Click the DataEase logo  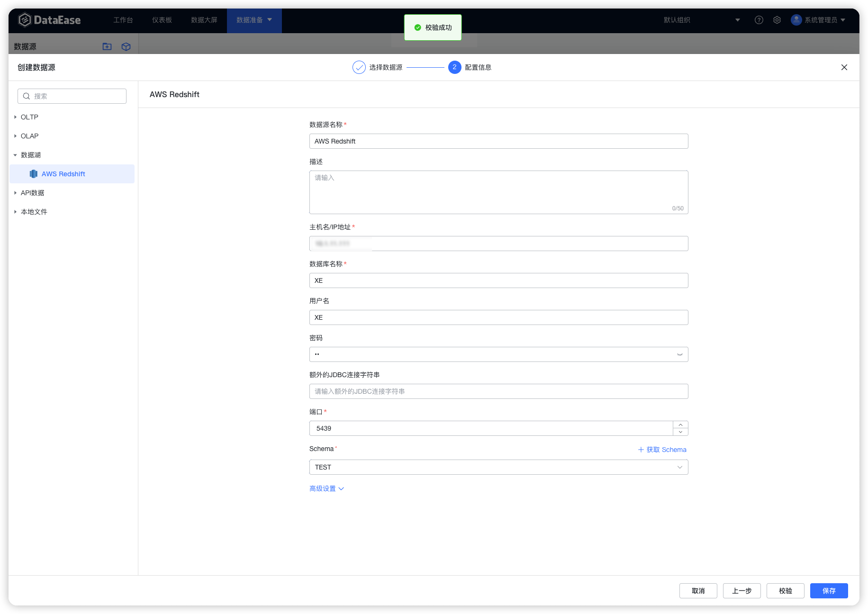(49, 20)
